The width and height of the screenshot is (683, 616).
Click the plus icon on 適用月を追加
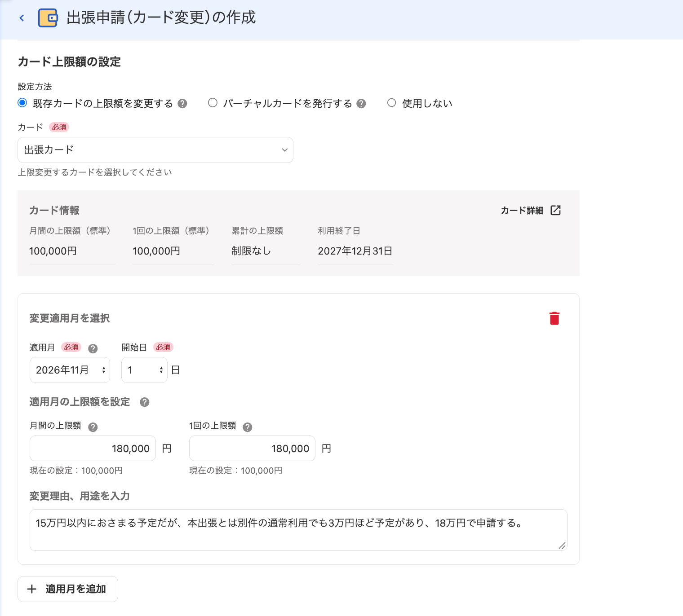click(32, 589)
